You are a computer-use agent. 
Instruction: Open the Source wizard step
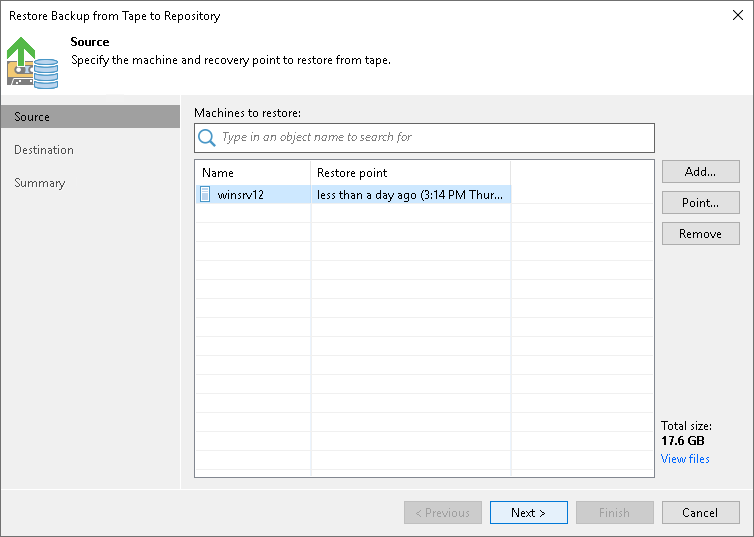pos(90,117)
